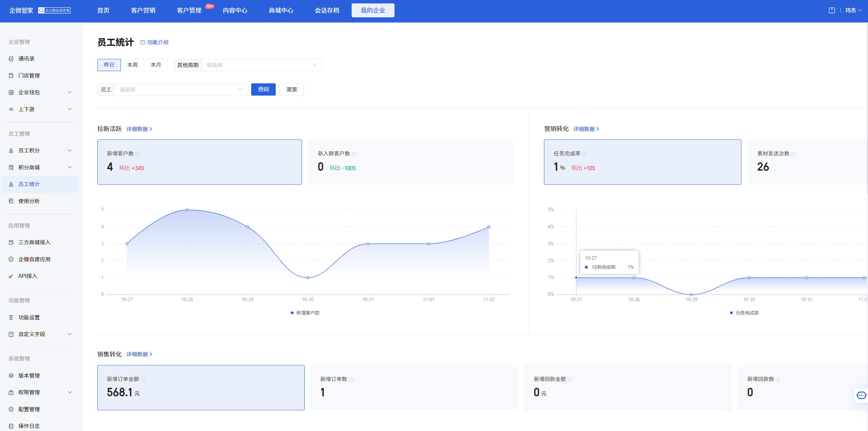Expand the 员工积分 submenu chevron
Viewport: 868px width, 431px height.
(x=70, y=151)
